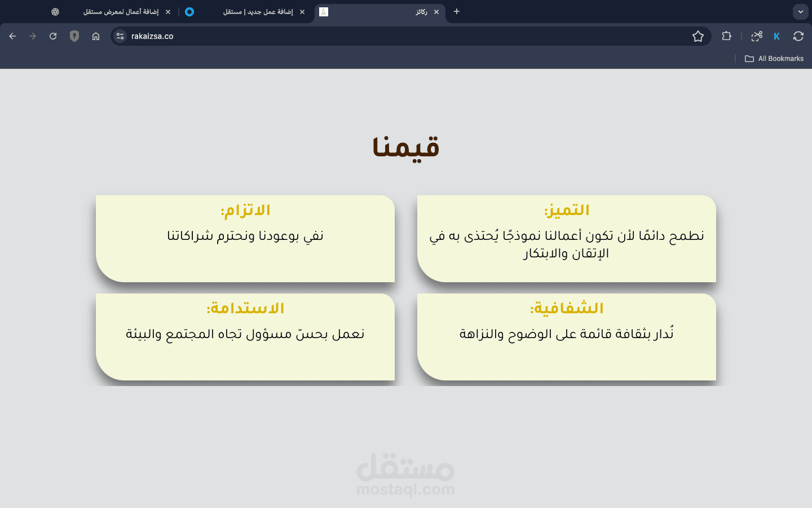Screen dimensions: 812x508
Task: Click the الاستدامة: card title
Action: coord(245,309)
